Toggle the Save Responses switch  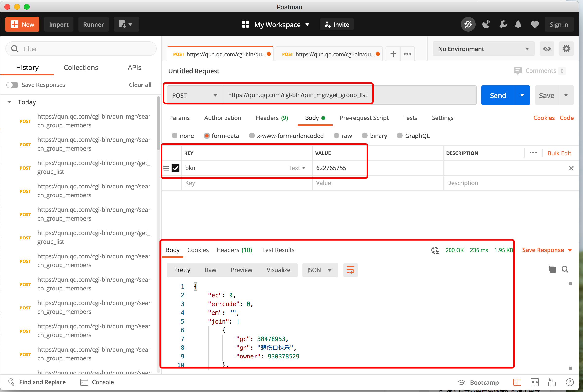(x=12, y=85)
